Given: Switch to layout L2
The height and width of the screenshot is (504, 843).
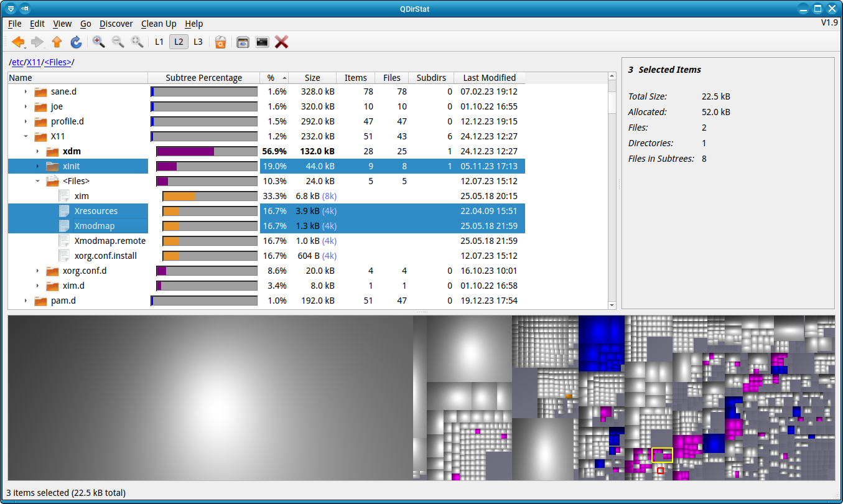Looking at the screenshot, I should point(179,42).
